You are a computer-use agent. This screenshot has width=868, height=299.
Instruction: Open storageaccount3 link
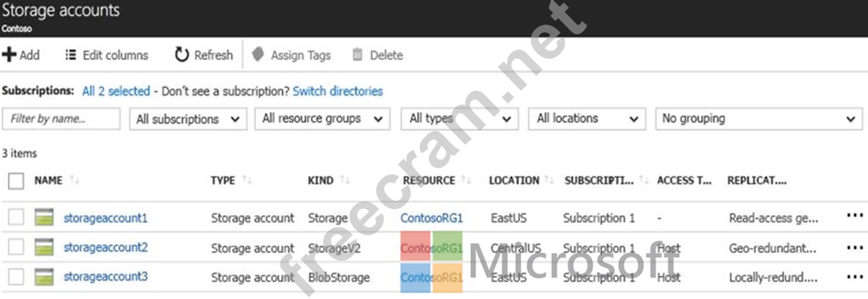106,276
